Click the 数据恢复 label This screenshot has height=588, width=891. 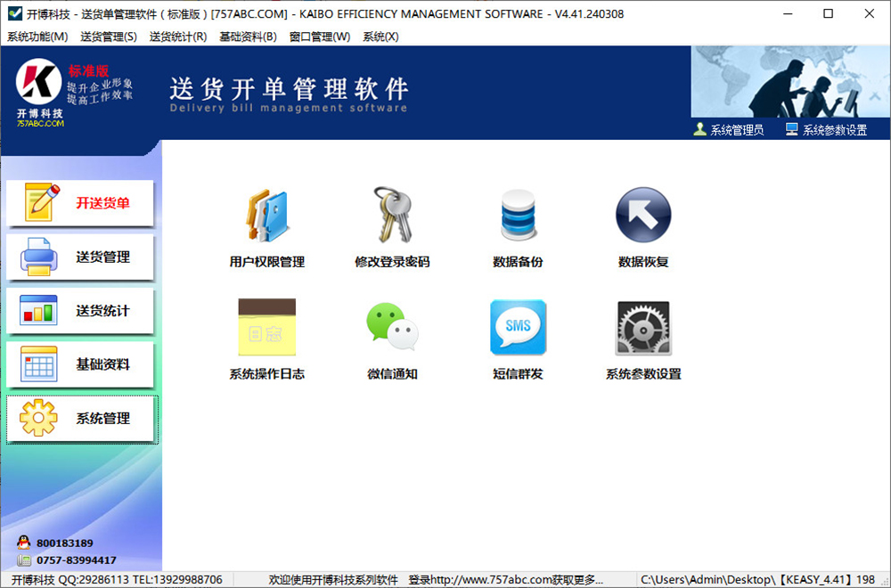pos(643,262)
